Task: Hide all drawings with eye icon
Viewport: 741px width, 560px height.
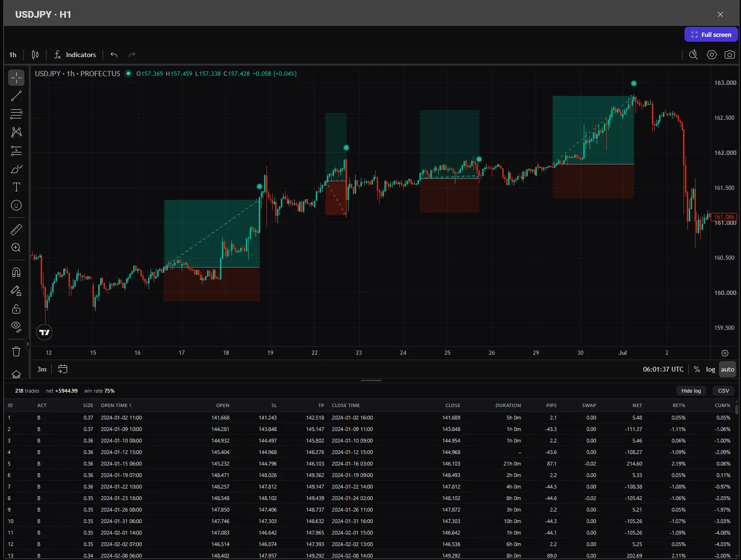Action: 16,327
